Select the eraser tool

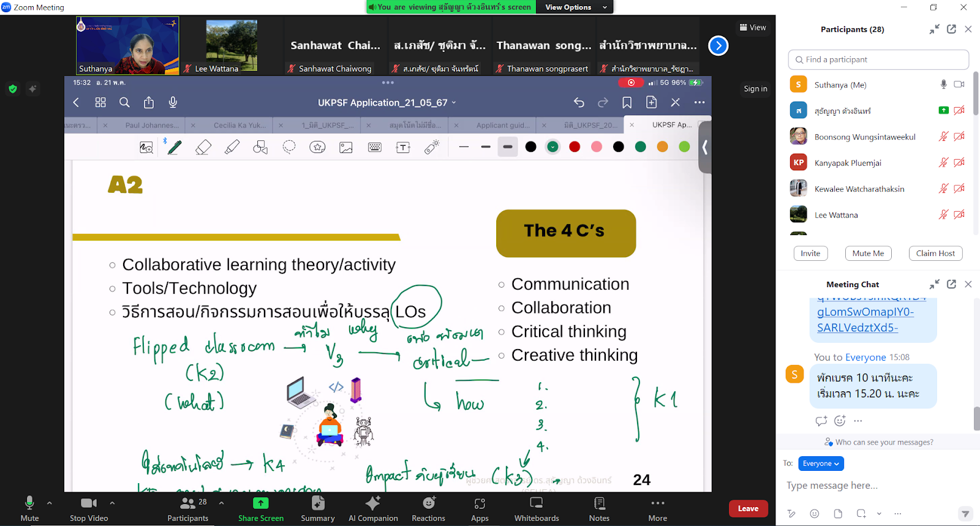tap(203, 147)
